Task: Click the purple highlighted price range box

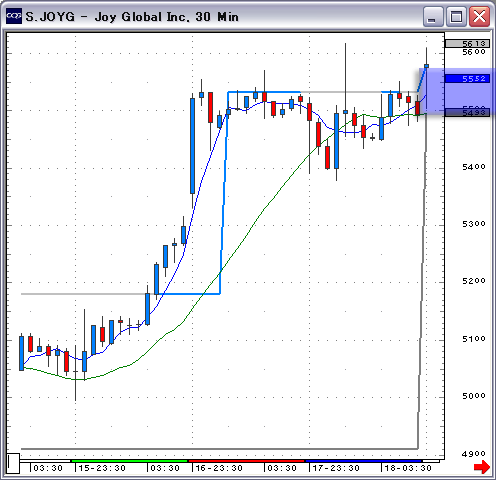Action: pyautogui.click(x=457, y=92)
